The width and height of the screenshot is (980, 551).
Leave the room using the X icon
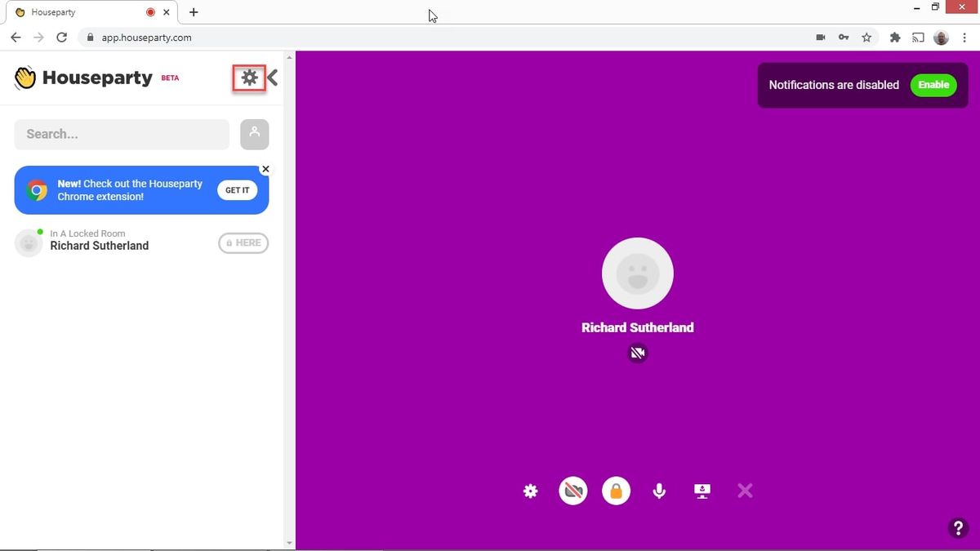[x=744, y=490]
